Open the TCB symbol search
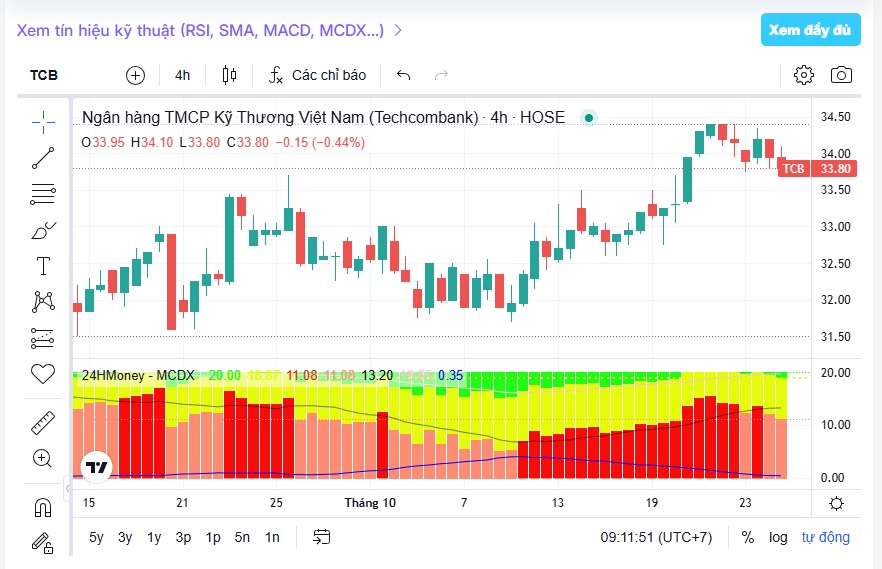 coord(44,75)
